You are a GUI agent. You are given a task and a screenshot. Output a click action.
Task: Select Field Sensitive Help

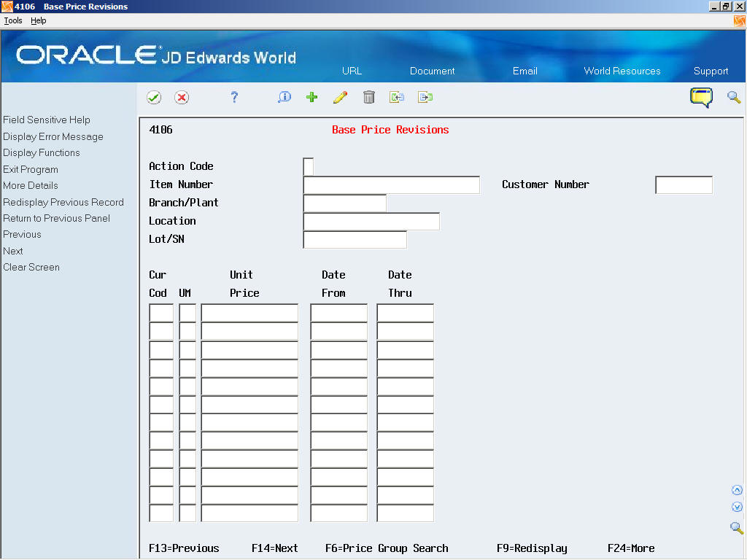[x=47, y=120]
